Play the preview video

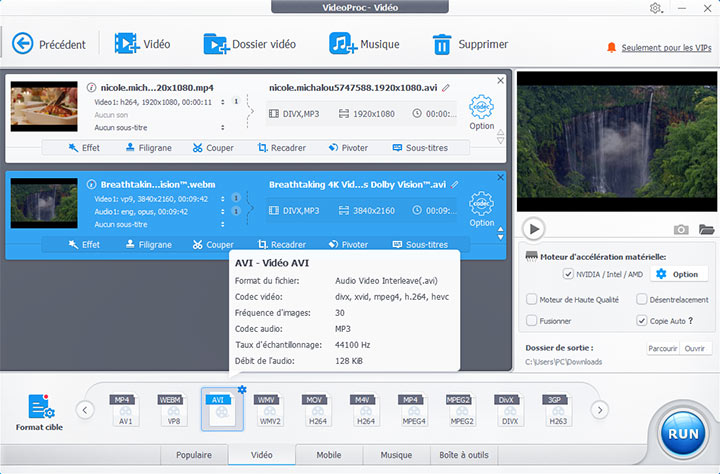[x=534, y=229]
